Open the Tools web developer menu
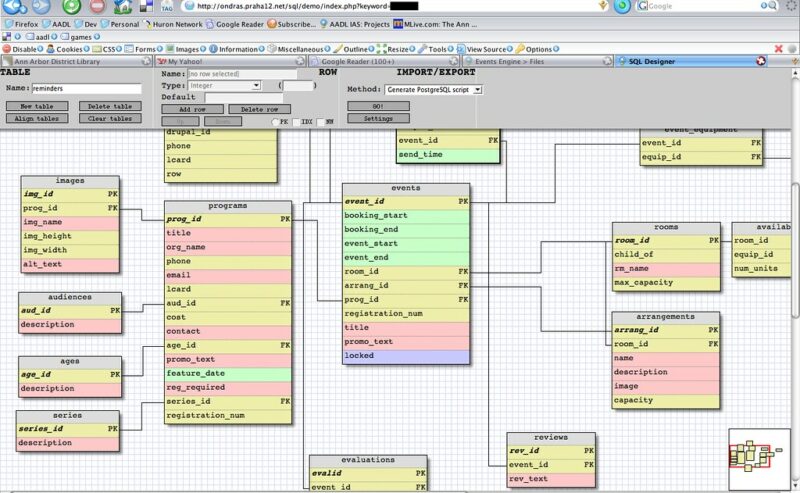 tap(436, 49)
